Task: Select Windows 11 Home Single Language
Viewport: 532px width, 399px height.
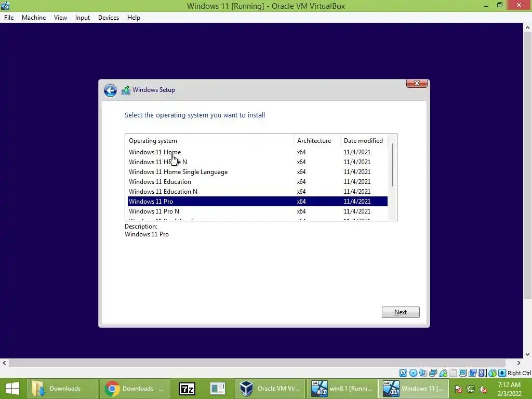Action: click(x=258, y=171)
